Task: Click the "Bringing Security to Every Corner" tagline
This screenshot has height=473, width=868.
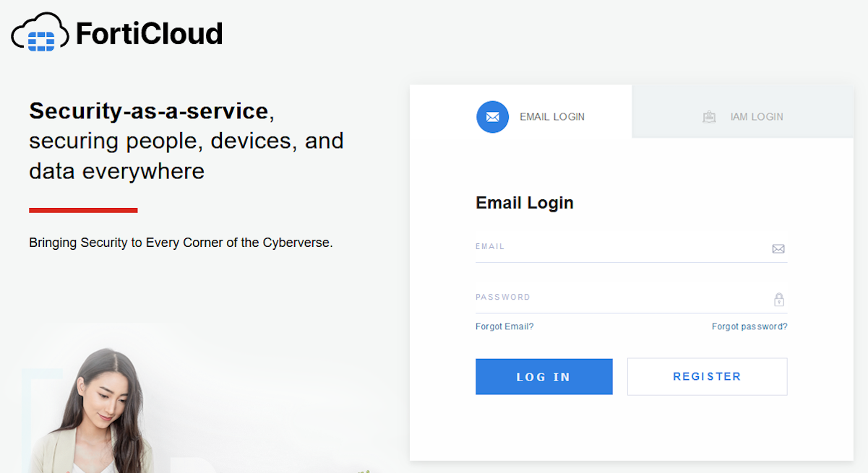Action: click(x=181, y=243)
